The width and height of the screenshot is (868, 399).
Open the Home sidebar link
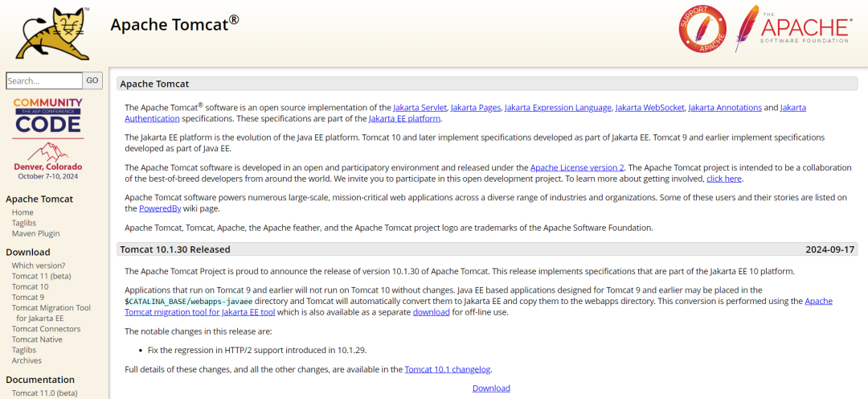[x=23, y=212]
